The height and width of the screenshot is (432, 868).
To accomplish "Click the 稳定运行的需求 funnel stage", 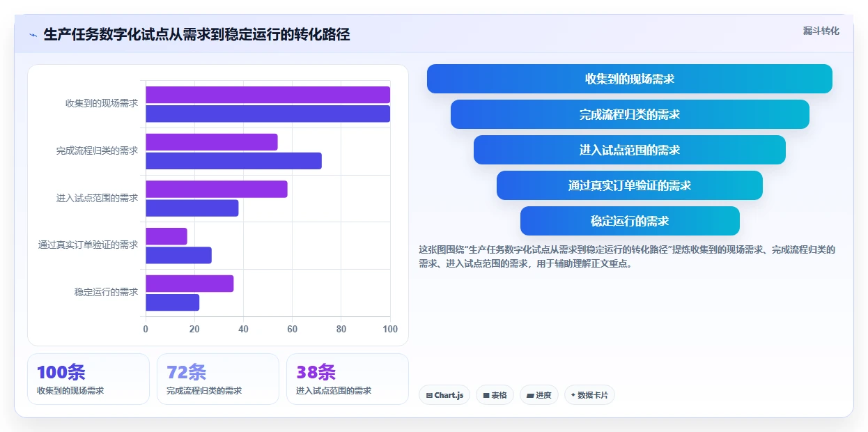I will pos(630,221).
